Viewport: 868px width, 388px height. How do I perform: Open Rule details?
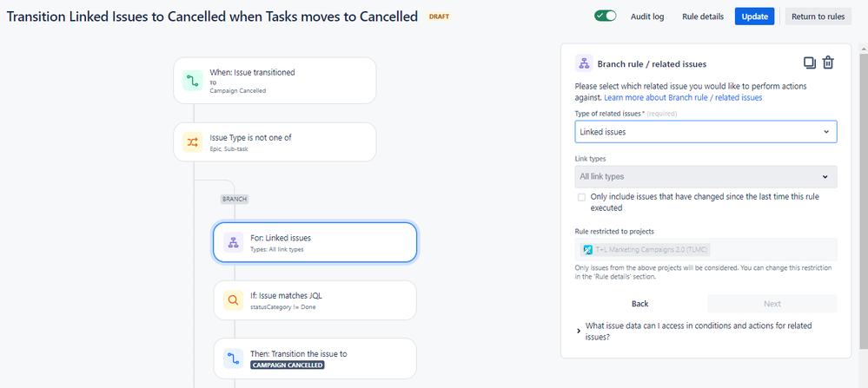(x=703, y=16)
